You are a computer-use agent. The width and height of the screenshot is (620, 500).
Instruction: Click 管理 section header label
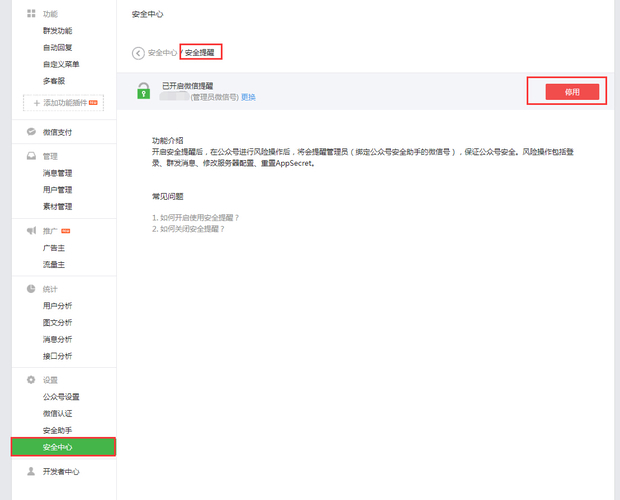click(x=50, y=157)
